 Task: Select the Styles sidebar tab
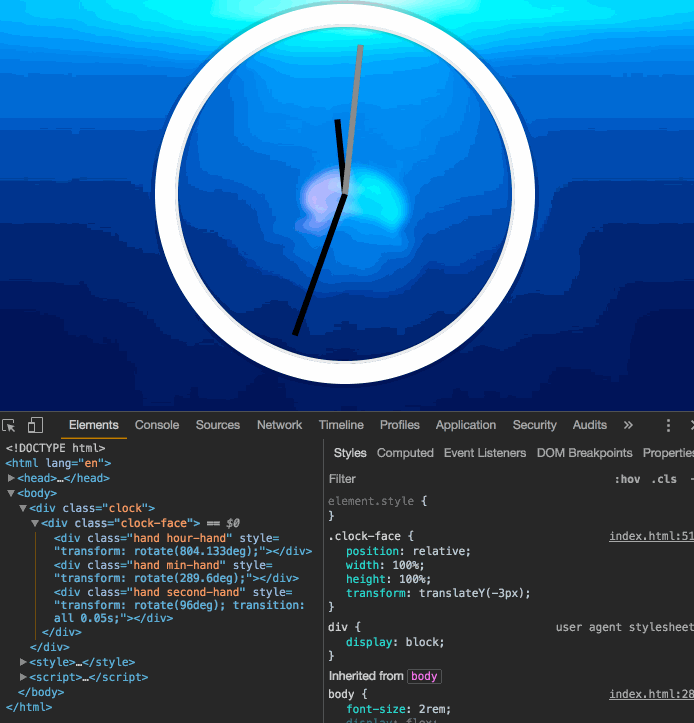click(x=350, y=453)
